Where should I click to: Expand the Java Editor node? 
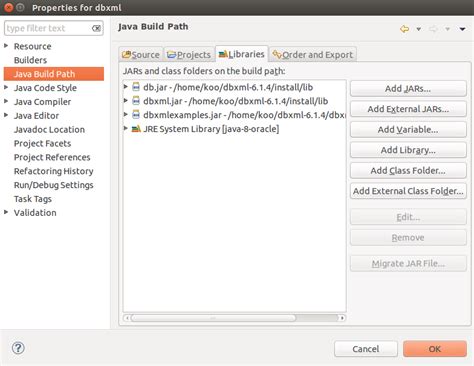(6, 115)
